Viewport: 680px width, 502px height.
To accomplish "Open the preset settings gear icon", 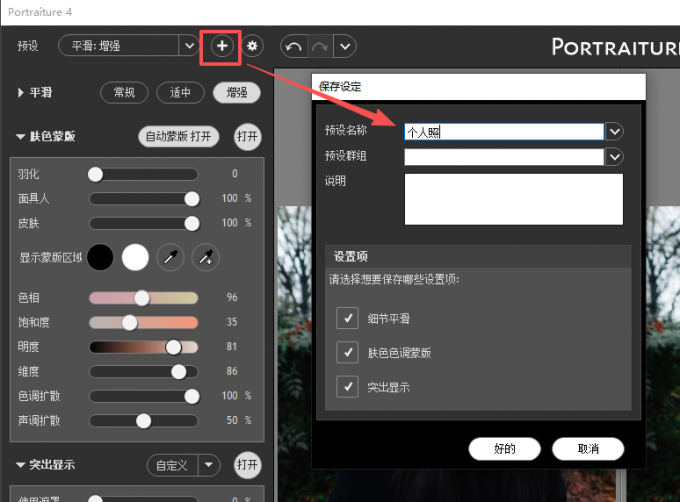I will [252, 46].
